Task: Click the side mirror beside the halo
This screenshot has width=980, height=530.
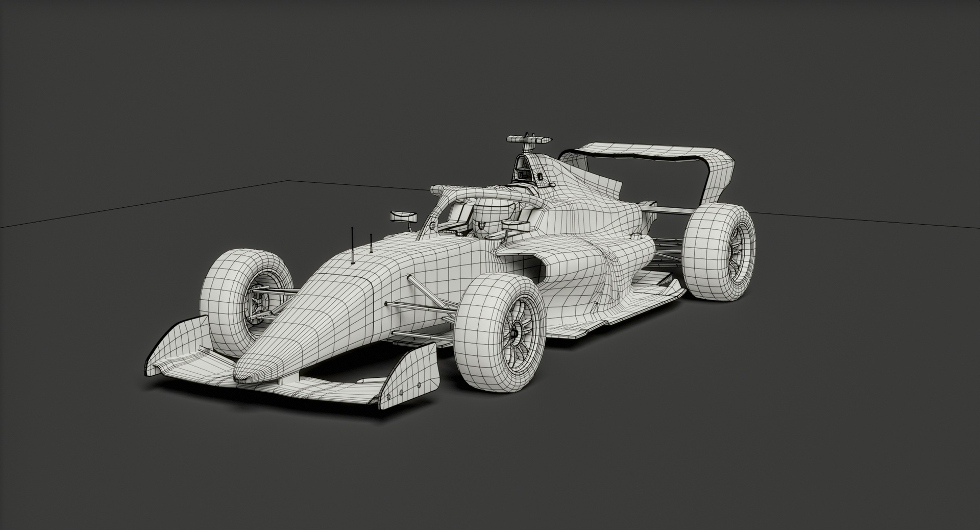Action: [x=403, y=216]
